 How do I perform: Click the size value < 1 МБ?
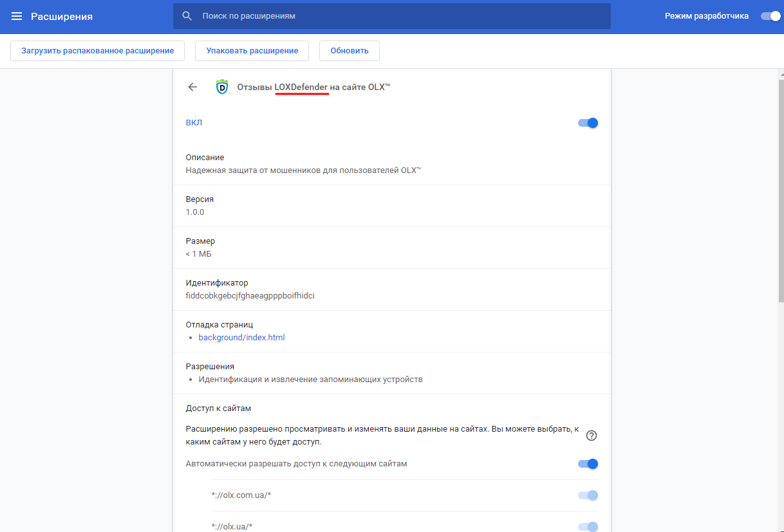click(198, 254)
